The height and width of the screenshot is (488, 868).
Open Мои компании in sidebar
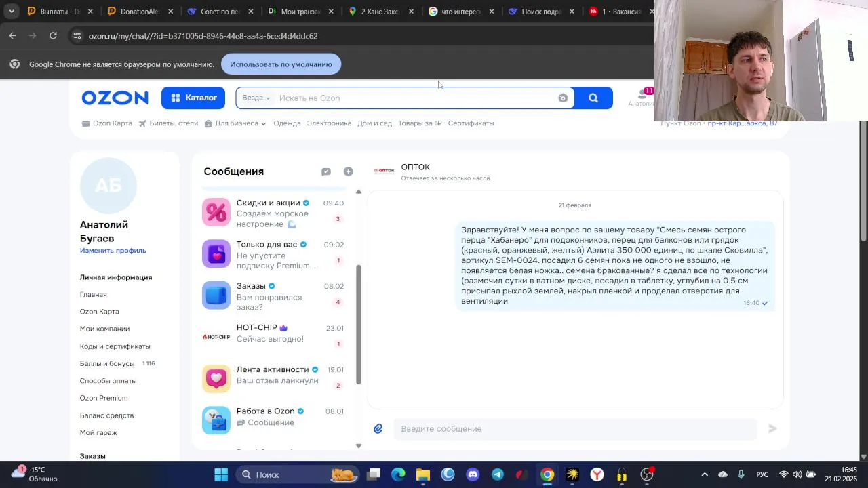coord(104,329)
